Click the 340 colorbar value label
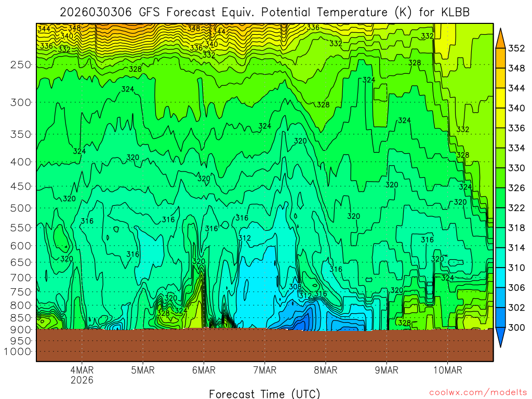This screenshot has width=532, height=399. pyautogui.click(x=516, y=108)
